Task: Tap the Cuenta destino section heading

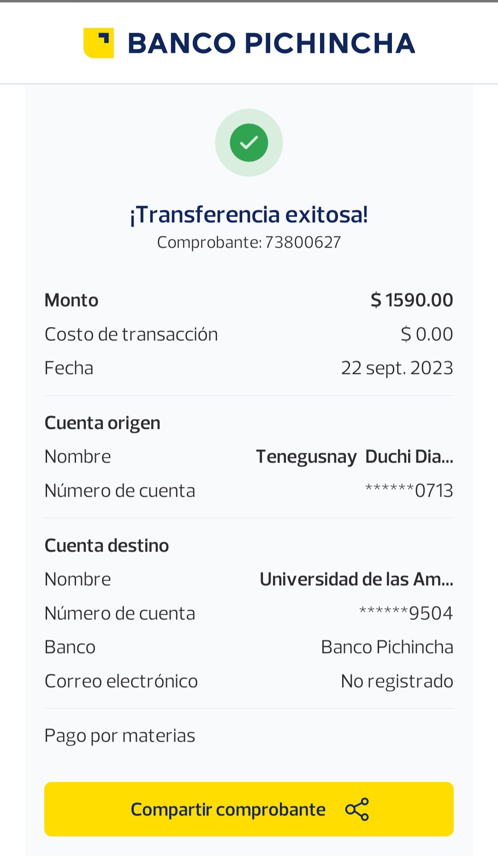Action: 107,546
